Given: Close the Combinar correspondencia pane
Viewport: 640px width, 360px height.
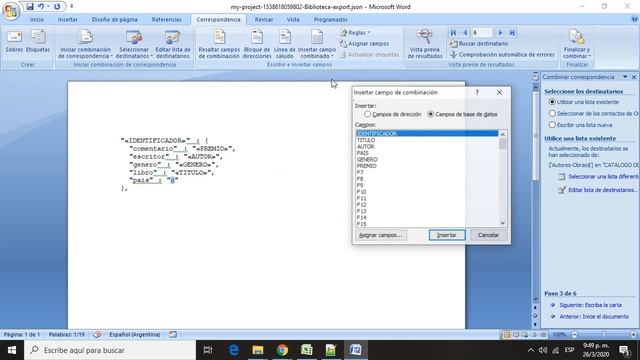Looking at the screenshot, I should pyautogui.click(x=634, y=77).
